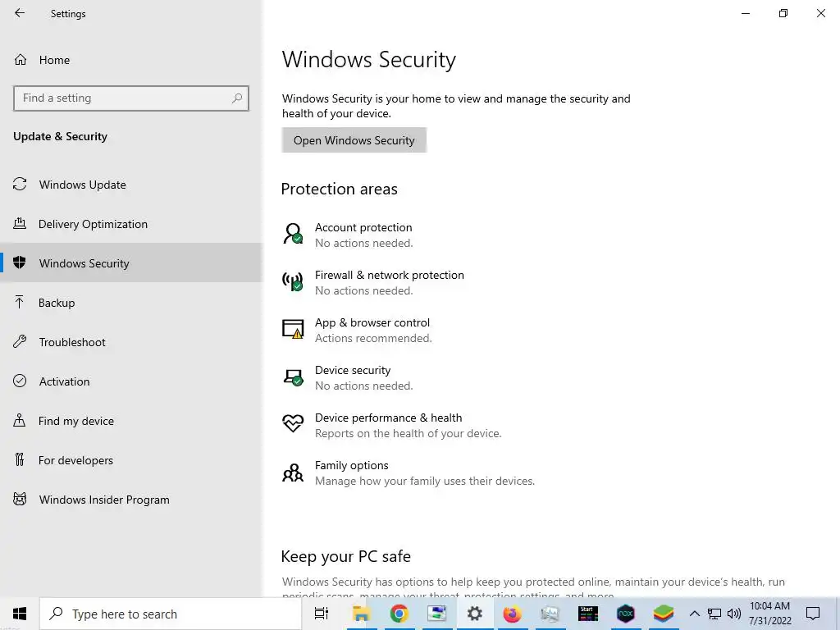Open Nox app from the taskbar

(x=625, y=614)
